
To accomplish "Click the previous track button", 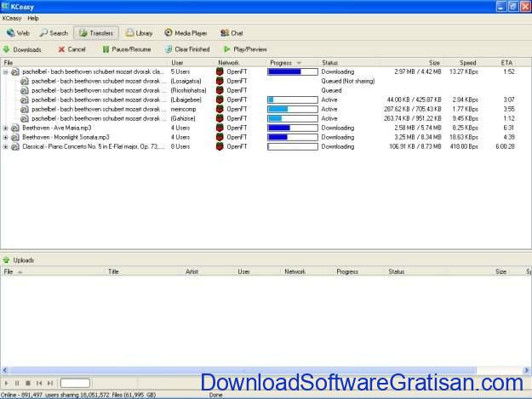I will (39, 383).
